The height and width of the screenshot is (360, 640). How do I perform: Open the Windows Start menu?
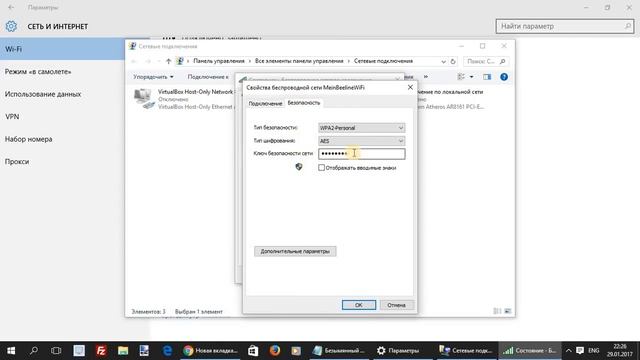[x=11, y=351]
